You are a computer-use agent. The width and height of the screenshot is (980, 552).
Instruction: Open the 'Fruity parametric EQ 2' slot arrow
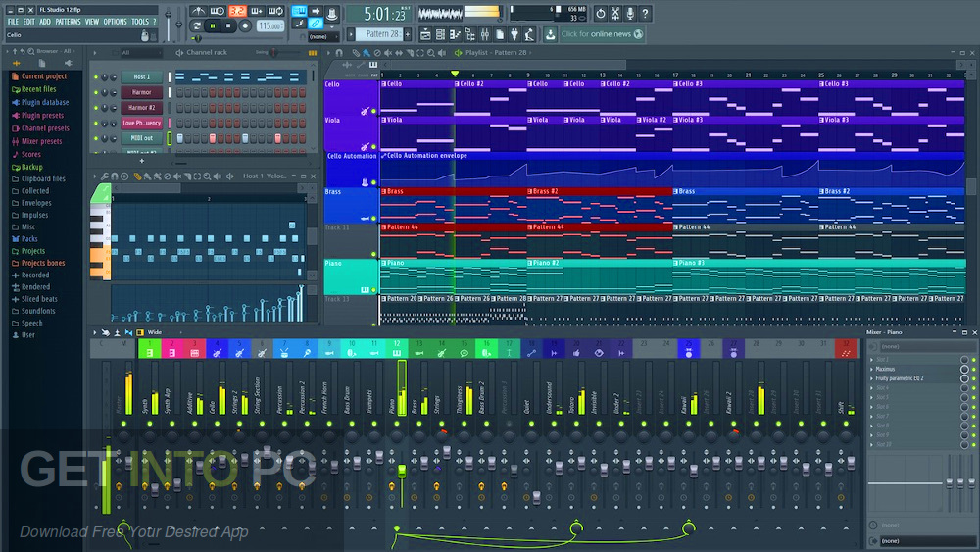pos(872,378)
